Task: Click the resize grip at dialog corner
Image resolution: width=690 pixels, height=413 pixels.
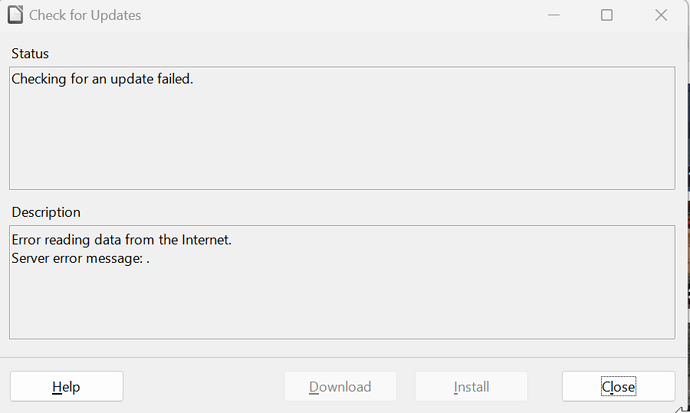Action: 681,409
